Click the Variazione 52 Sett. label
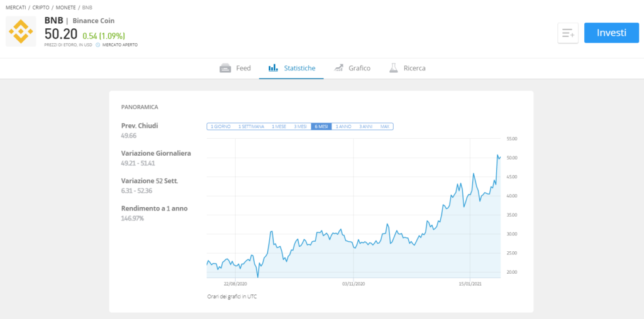The height and width of the screenshot is (319, 644). click(150, 181)
